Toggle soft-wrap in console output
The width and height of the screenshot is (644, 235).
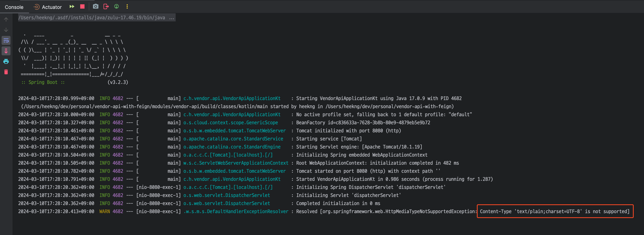[x=6, y=41]
